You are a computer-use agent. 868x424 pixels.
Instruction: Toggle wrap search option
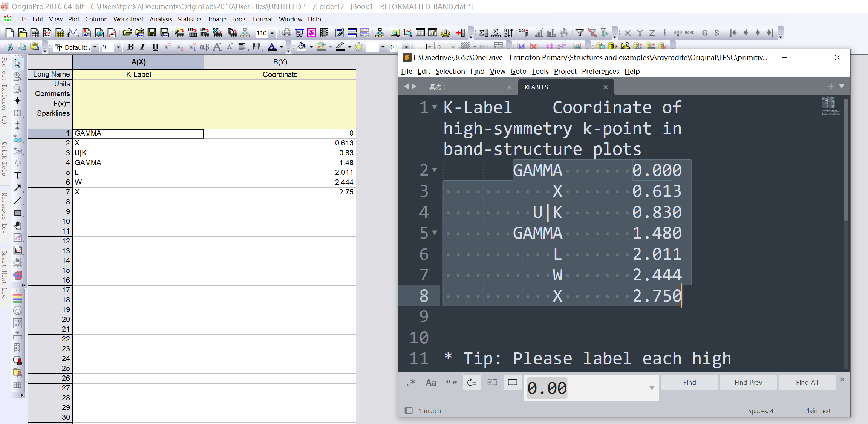point(472,383)
